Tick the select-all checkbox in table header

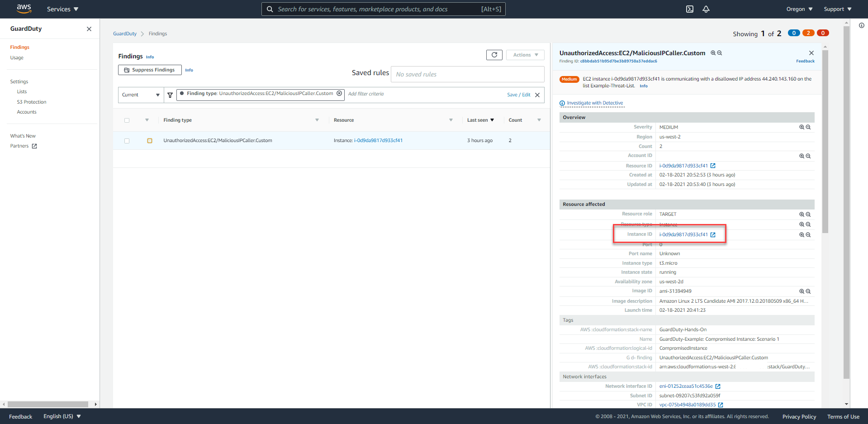tap(127, 120)
